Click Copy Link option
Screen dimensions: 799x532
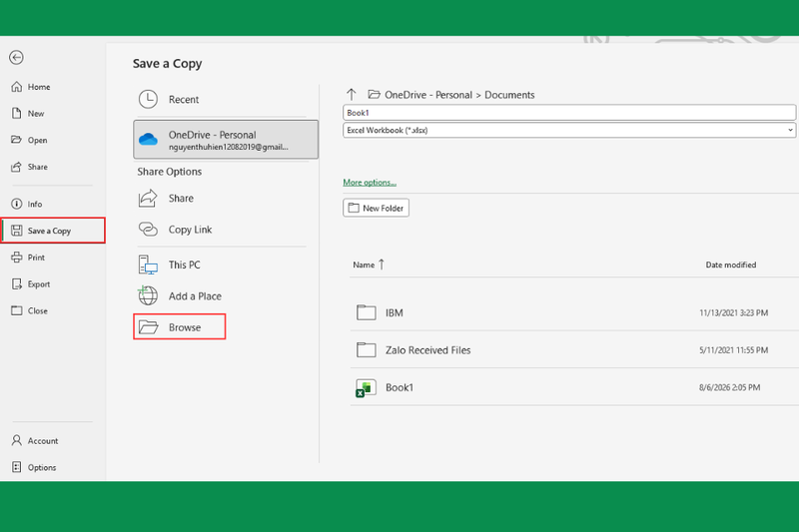(x=220, y=230)
